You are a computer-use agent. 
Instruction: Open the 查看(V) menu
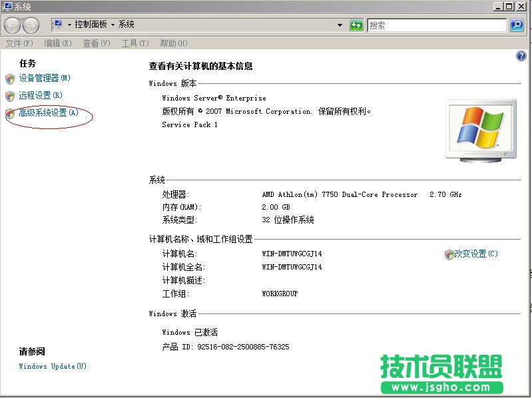point(97,43)
